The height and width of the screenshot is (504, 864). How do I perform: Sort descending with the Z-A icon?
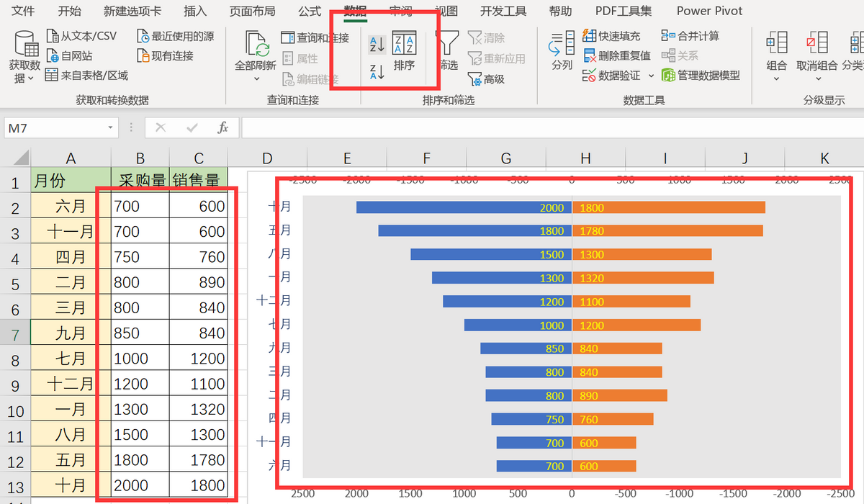tap(377, 71)
